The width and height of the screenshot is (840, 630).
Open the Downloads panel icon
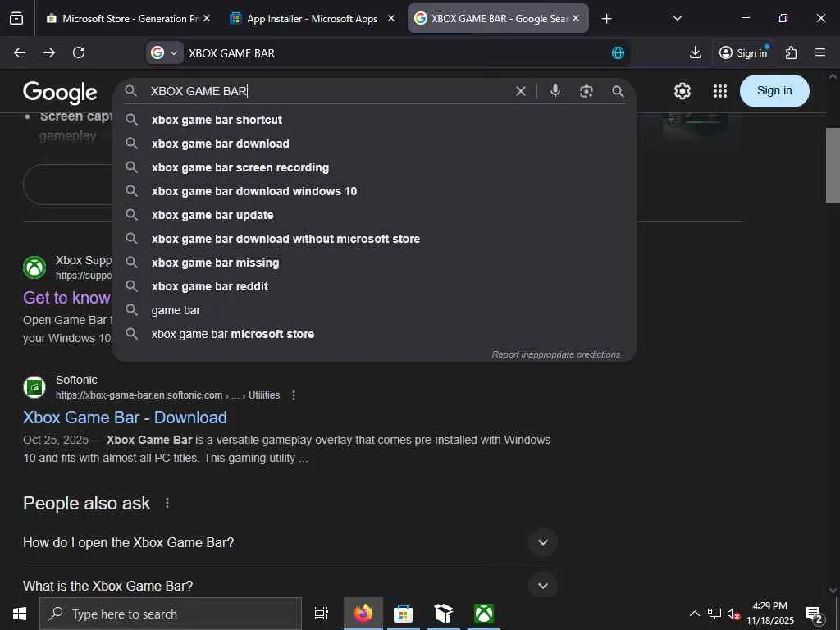695,52
